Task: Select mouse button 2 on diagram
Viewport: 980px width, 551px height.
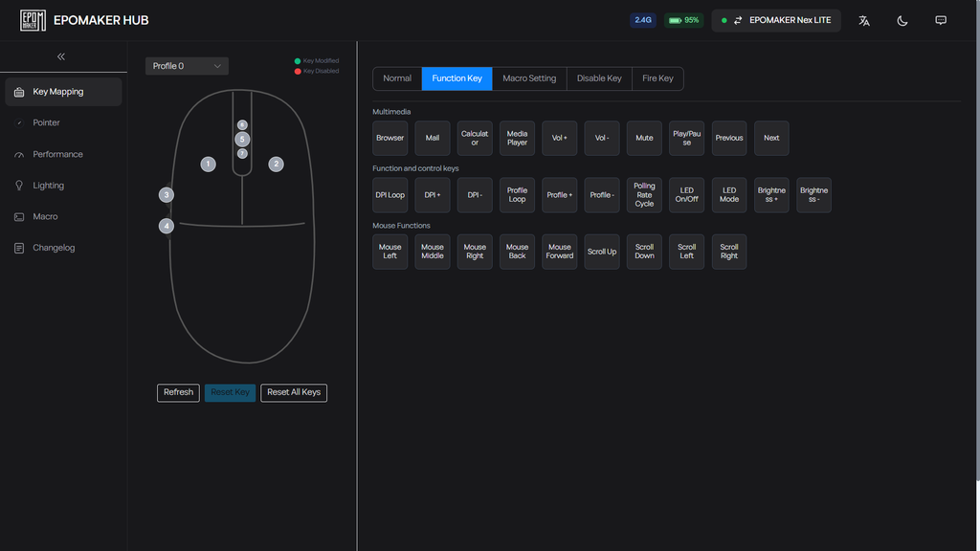Action: tap(276, 165)
